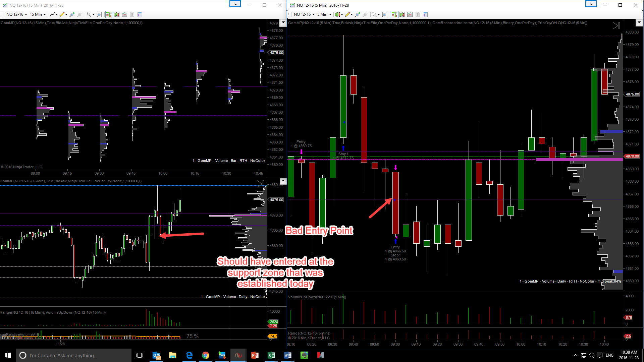
Task: Open Word from the taskbar
Action: click(x=288, y=355)
